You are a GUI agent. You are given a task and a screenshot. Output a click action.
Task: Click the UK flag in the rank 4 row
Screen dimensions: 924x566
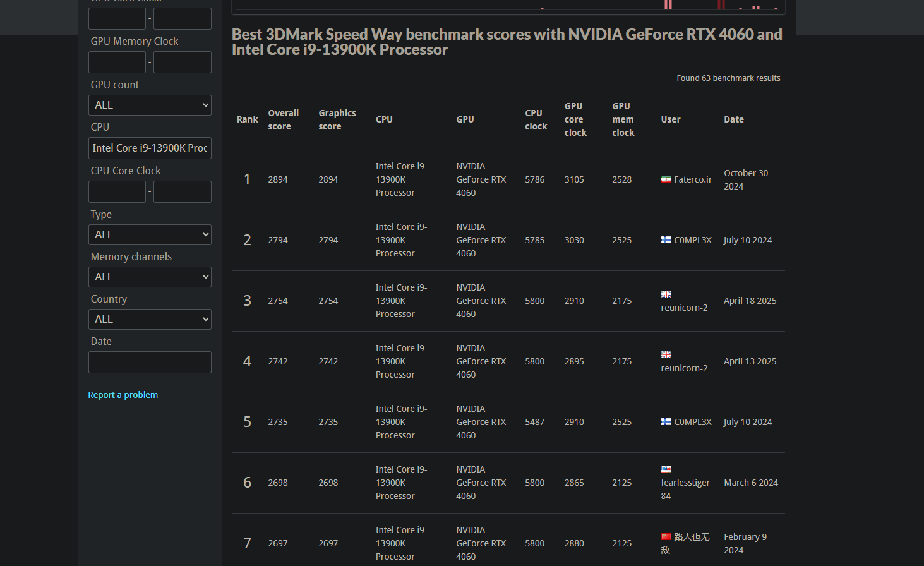click(x=666, y=355)
